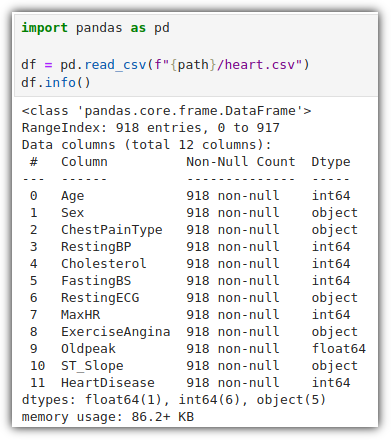Click the RestingBP column name

coord(96,247)
